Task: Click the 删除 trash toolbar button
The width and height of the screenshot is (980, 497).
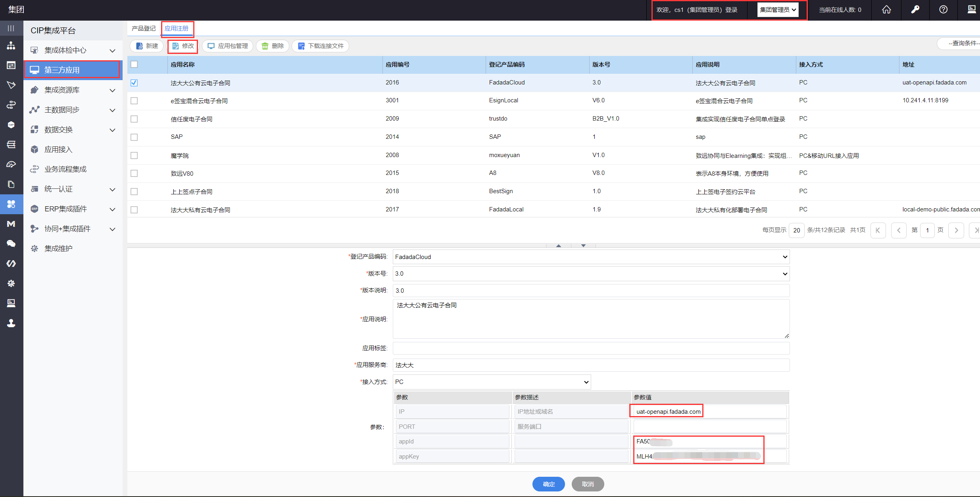Action: click(x=273, y=46)
